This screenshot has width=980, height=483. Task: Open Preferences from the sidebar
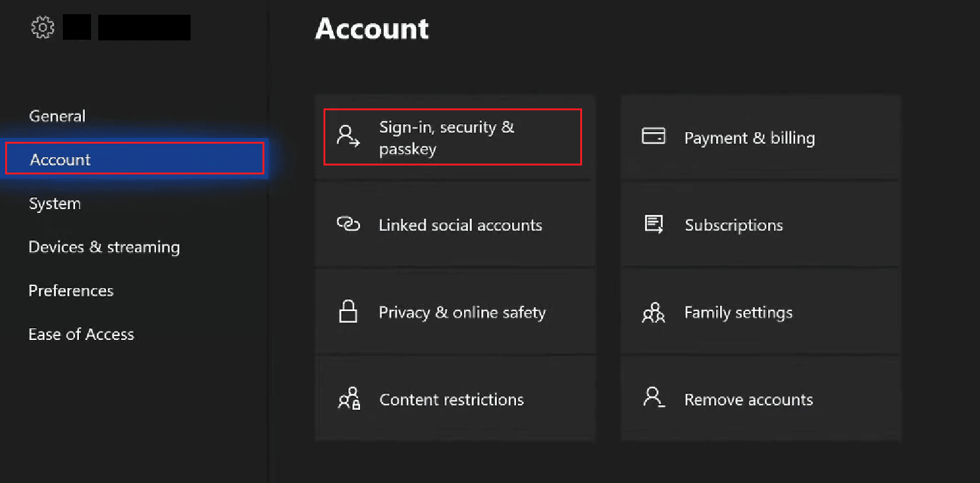pyautogui.click(x=71, y=291)
